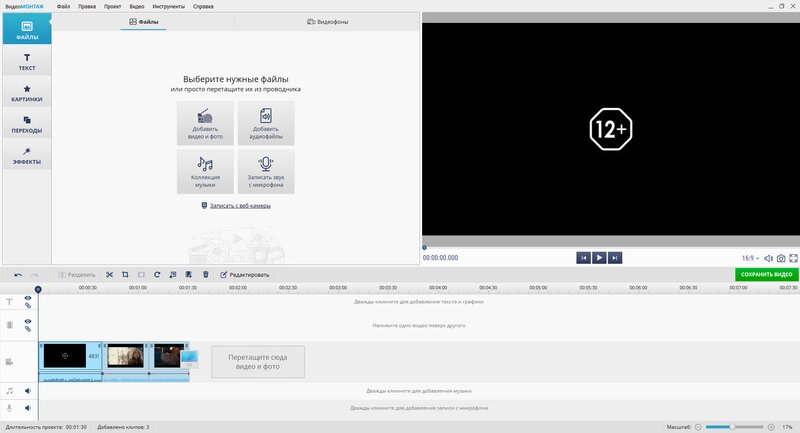
Task: Click the scissors cut icon in toolbar
Action: click(110, 274)
